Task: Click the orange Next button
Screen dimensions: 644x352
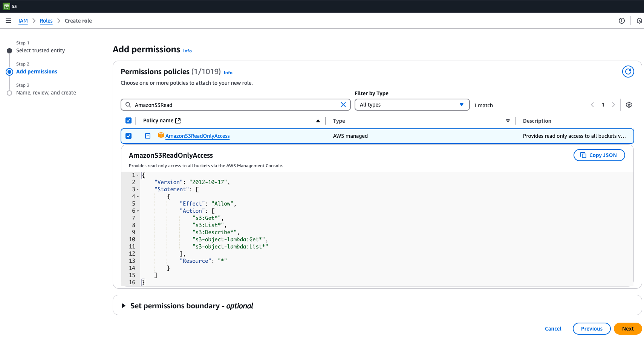Action: (628, 329)
